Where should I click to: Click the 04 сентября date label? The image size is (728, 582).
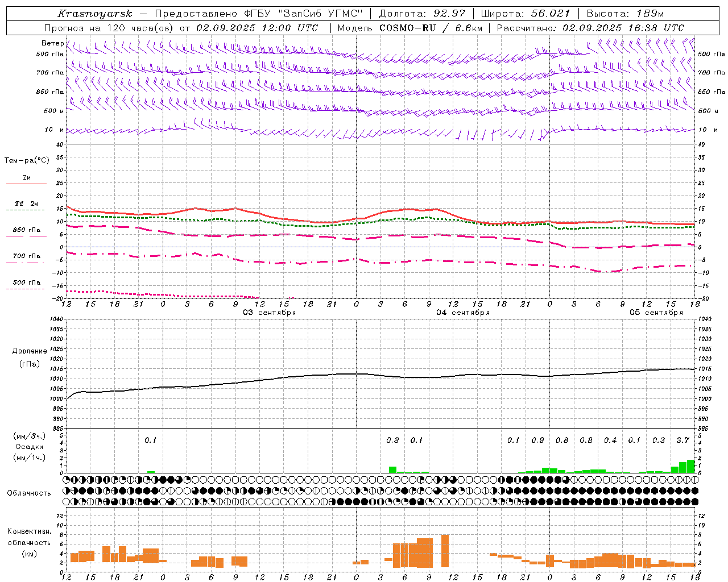[x=463, y=313]
